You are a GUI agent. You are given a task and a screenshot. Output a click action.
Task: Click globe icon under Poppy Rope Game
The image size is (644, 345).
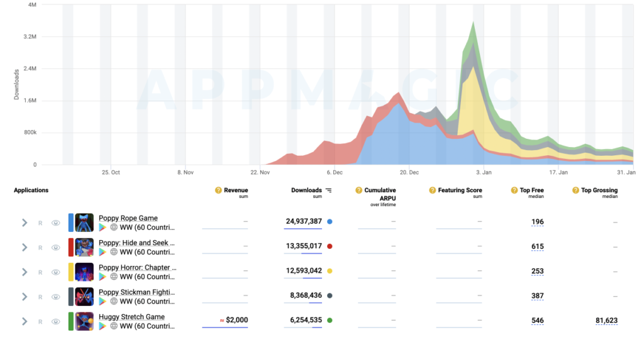[114, 227]
